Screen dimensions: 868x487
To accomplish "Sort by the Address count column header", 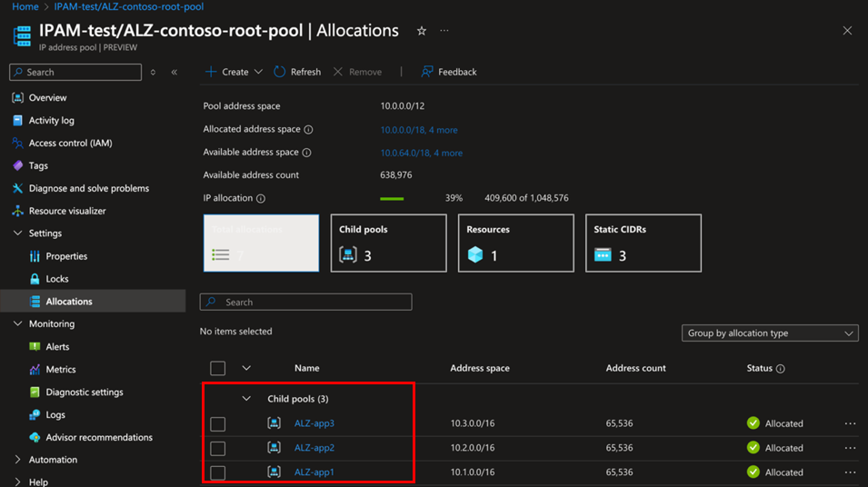I will click(635, 368).
